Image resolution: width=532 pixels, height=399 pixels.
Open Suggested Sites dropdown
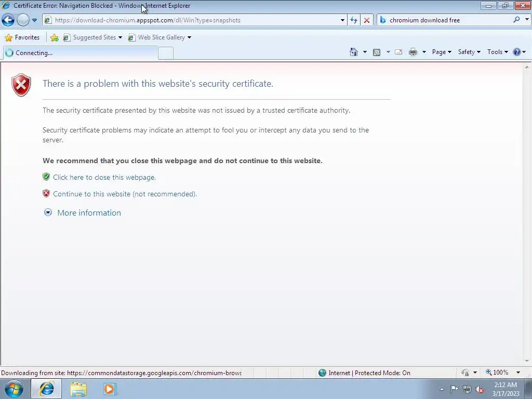pos(121,37)
